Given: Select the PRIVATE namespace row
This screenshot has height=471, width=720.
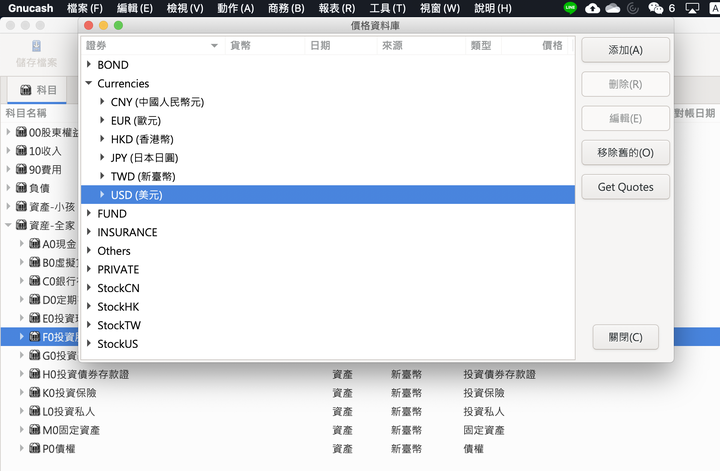Looking at the screenshot, I should click(328, 269).
